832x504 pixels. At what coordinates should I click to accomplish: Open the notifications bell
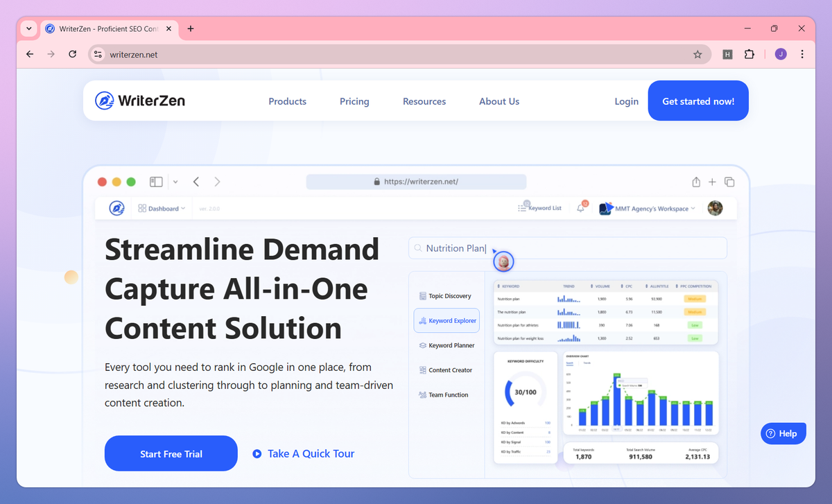[x=581, y=207]
